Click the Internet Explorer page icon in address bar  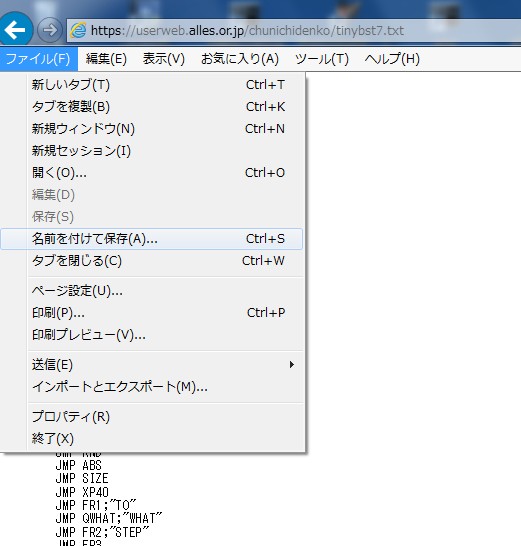tap(78, 31)
